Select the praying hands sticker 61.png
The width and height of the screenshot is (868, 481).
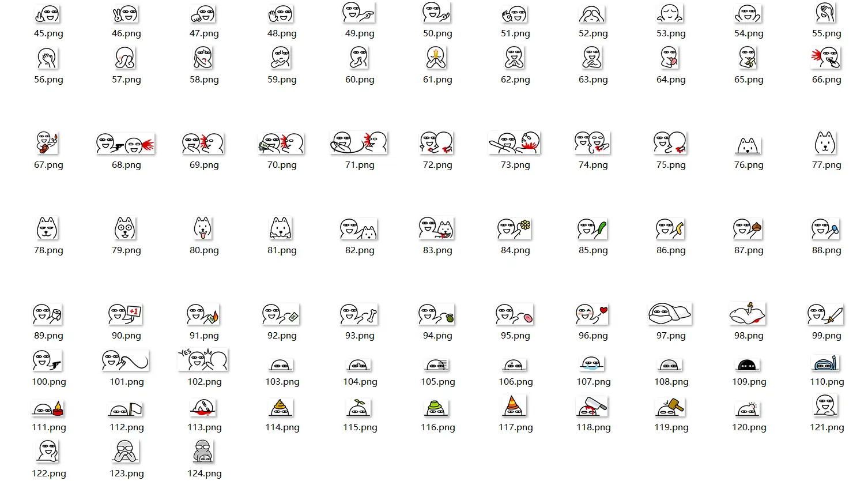click(x=436, y=58)
